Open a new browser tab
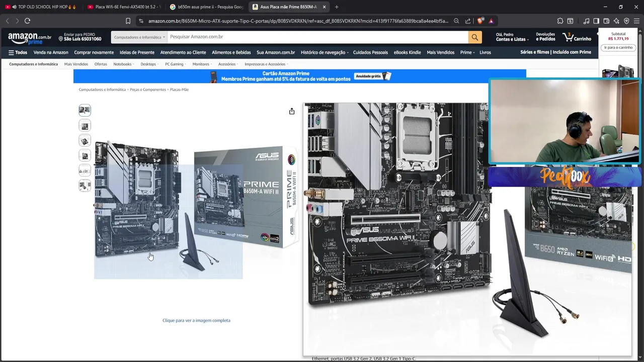The image size is (644, 362). click(x=337, y=7)
